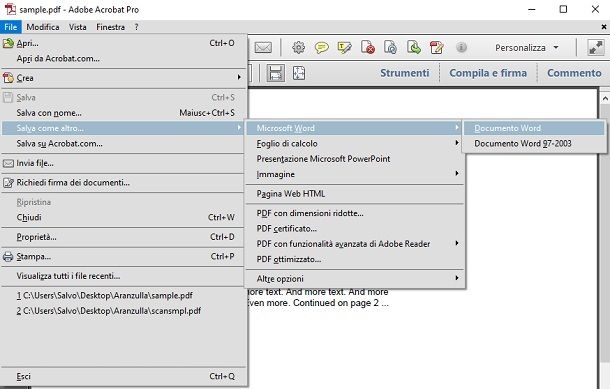610x389 pixels.
Task: Click the Apri folder icon in File menu
Action: [x=8, y=43]
